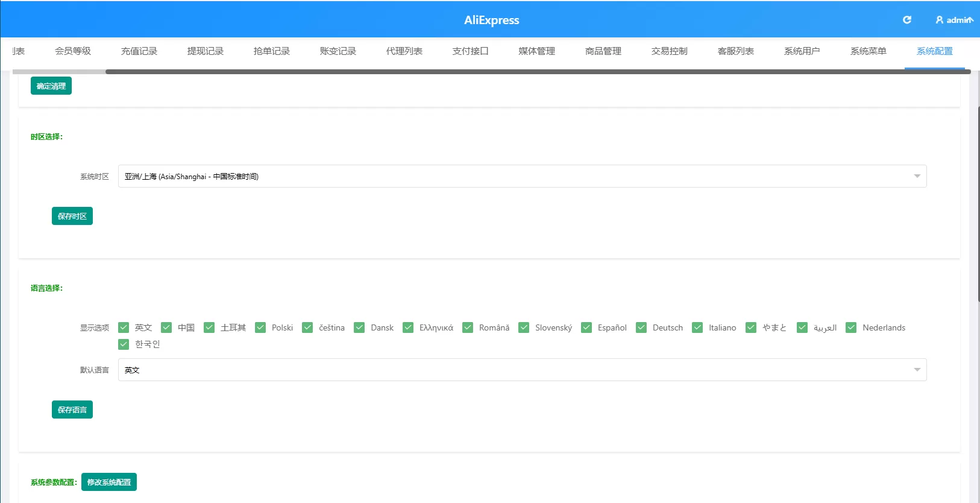Toggle the 한국인 language checkbox
Image resolution: width=980 pixels, height=503 pixels.
(x=124, y=344)
